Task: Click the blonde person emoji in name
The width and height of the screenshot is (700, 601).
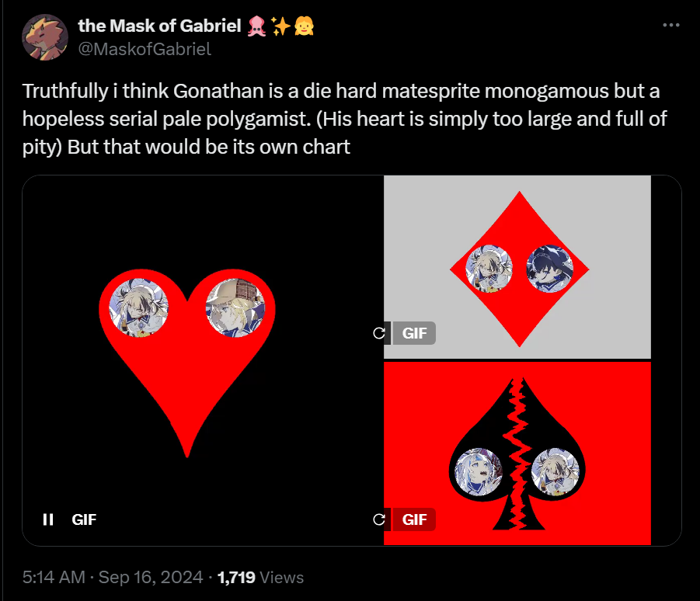Action: (x=305, y=26)
